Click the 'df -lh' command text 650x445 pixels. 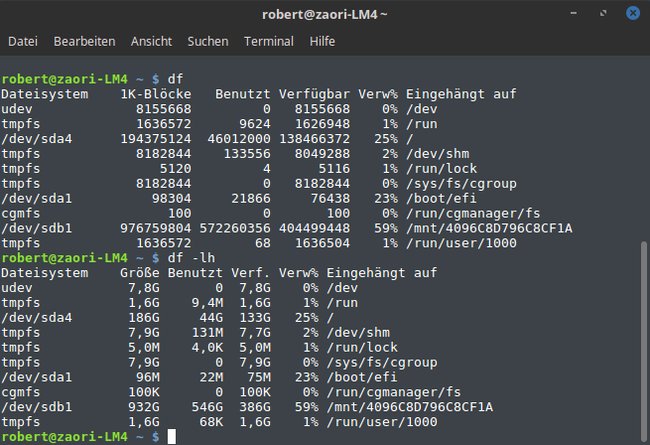point(191,258)
